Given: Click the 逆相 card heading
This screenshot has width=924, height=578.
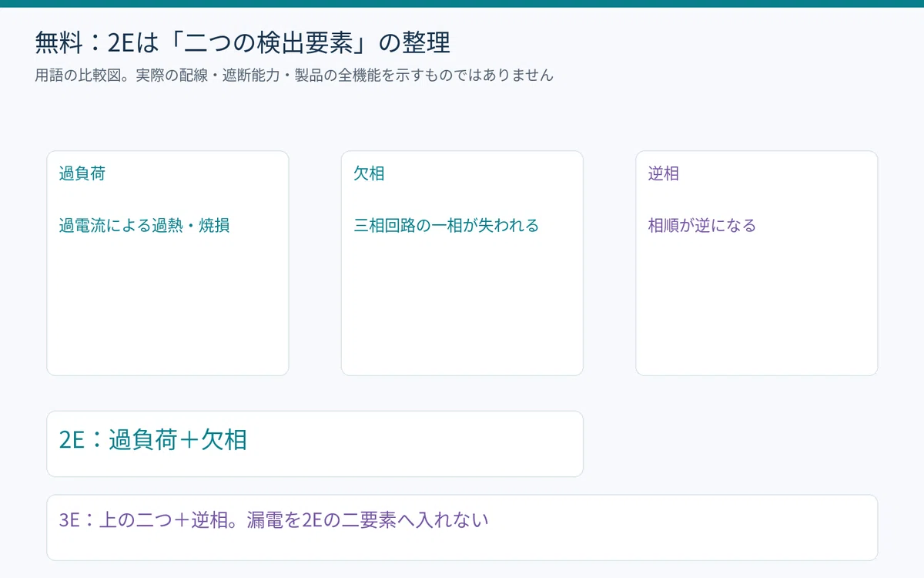Looking at the screenshot, I should (663, 173).
